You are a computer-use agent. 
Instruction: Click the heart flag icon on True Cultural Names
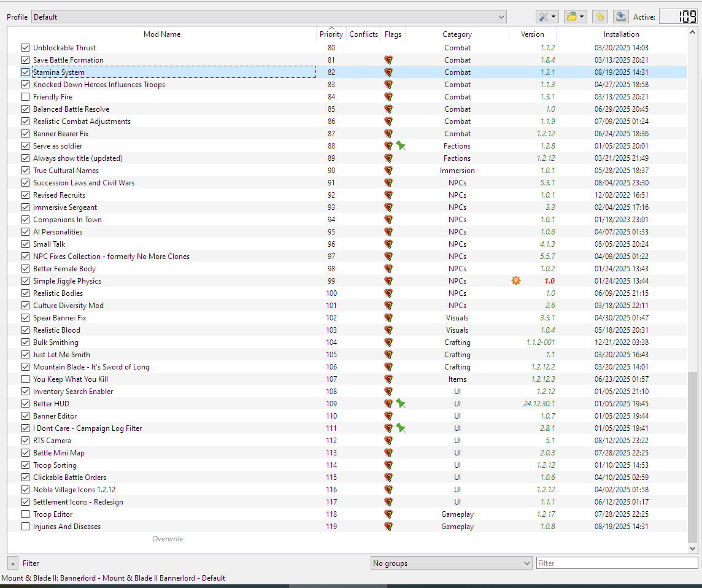[x=388, y=171]
